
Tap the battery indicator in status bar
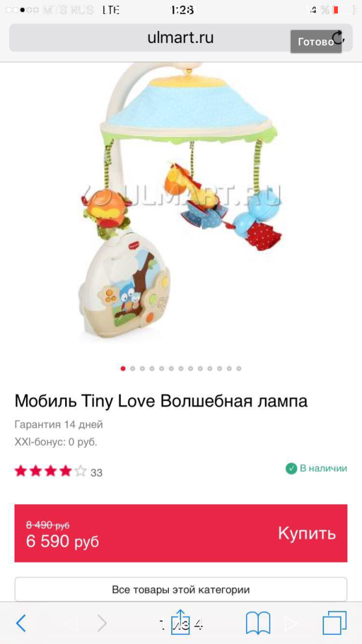(x=341, y=10)
